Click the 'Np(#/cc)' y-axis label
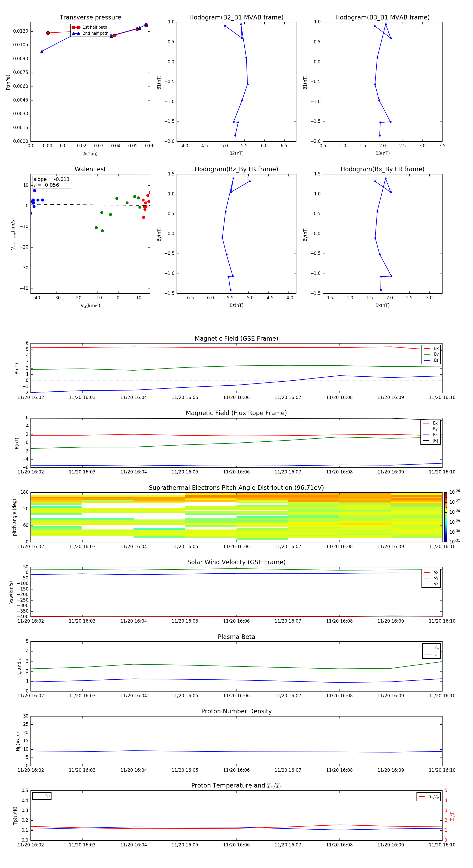 click(18, 741)
